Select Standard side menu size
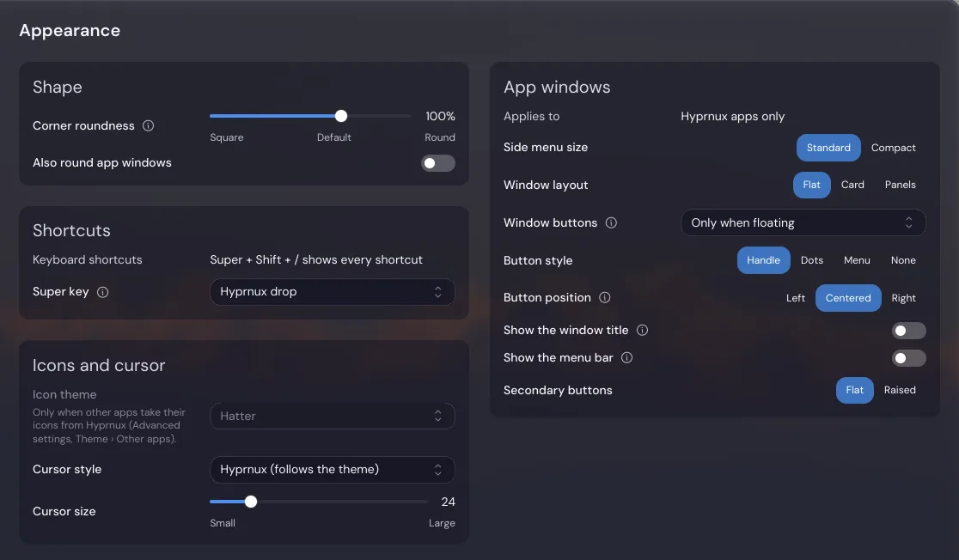 click(x=828, y=148)
